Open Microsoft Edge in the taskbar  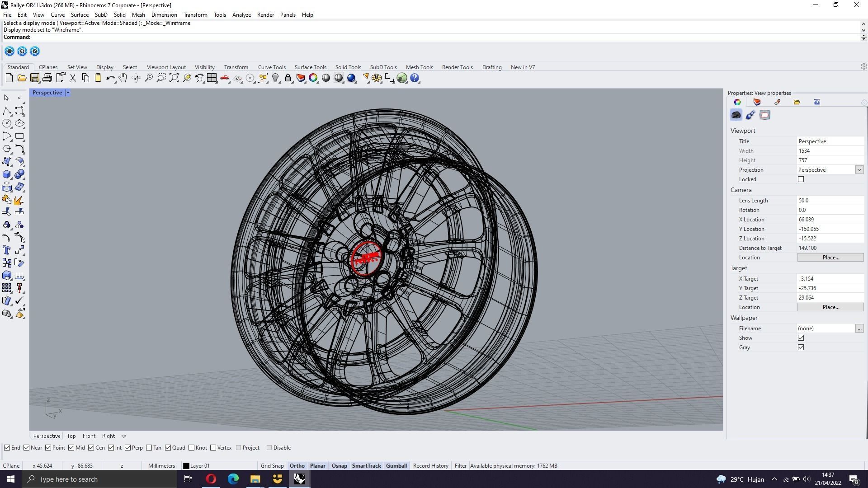(233, 479)
